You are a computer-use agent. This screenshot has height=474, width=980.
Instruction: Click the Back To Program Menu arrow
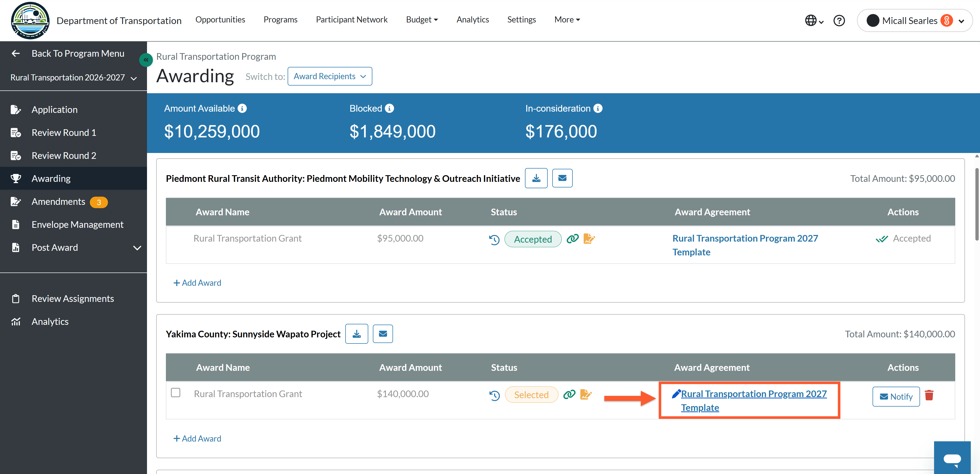tap(16, 53)
